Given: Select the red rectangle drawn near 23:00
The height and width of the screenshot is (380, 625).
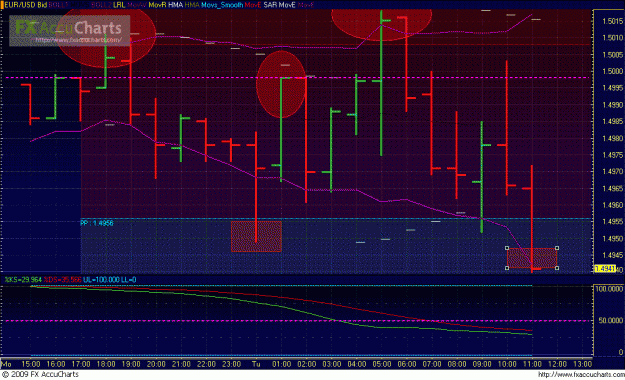Looking at the screenshot, I should pos(256,236).
